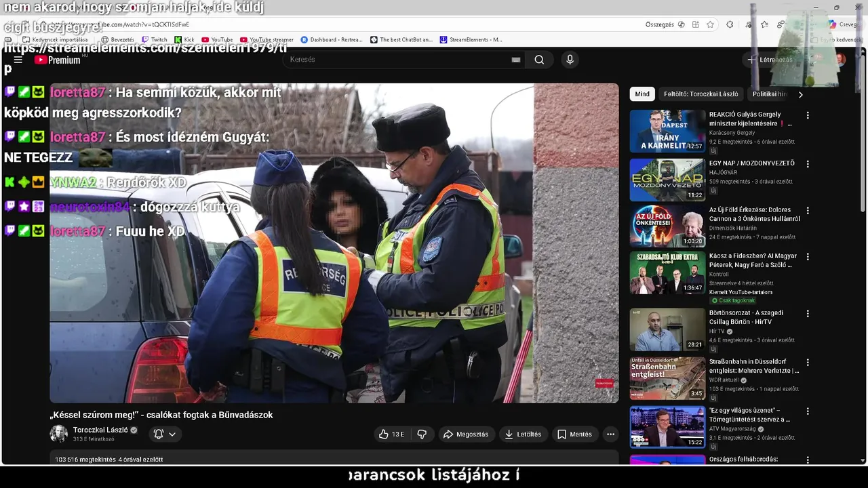Screen dimensions: 868x488
Task: Open EGY NAP / MOZDONYVEZETŐ video thumbnail
Action: [667, 180]
